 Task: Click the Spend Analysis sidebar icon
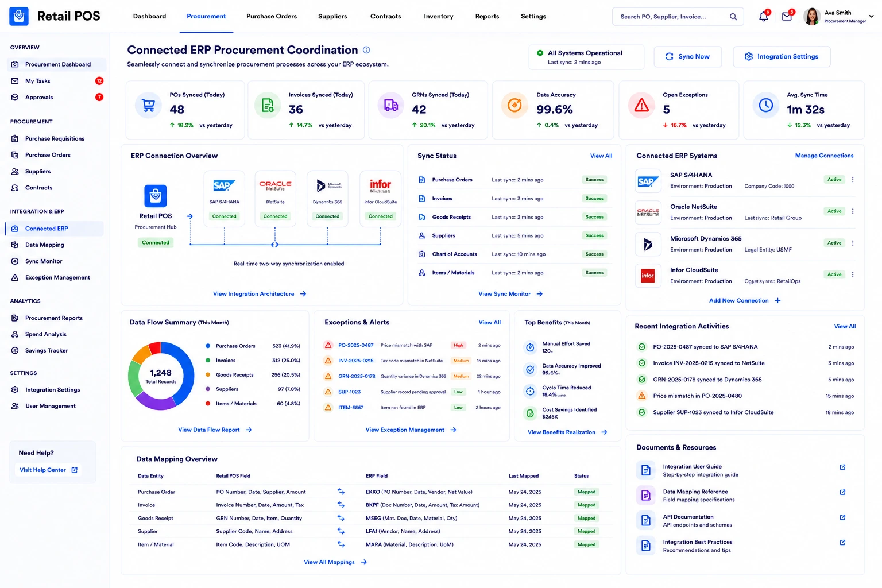[15, 334]
